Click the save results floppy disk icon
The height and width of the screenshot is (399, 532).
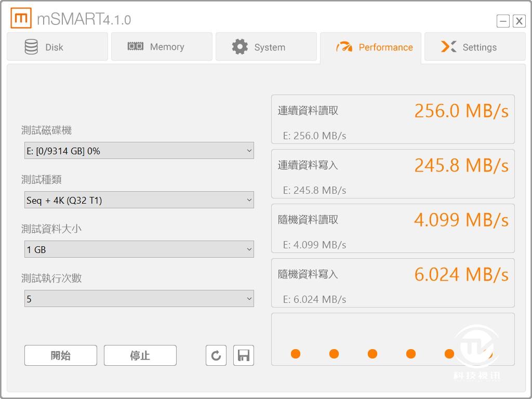(243, 355)
